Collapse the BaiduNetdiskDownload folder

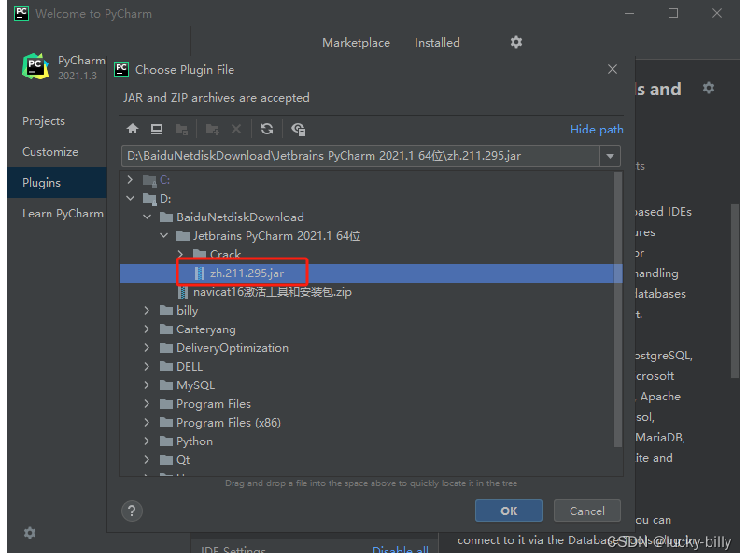coord(148,217)
